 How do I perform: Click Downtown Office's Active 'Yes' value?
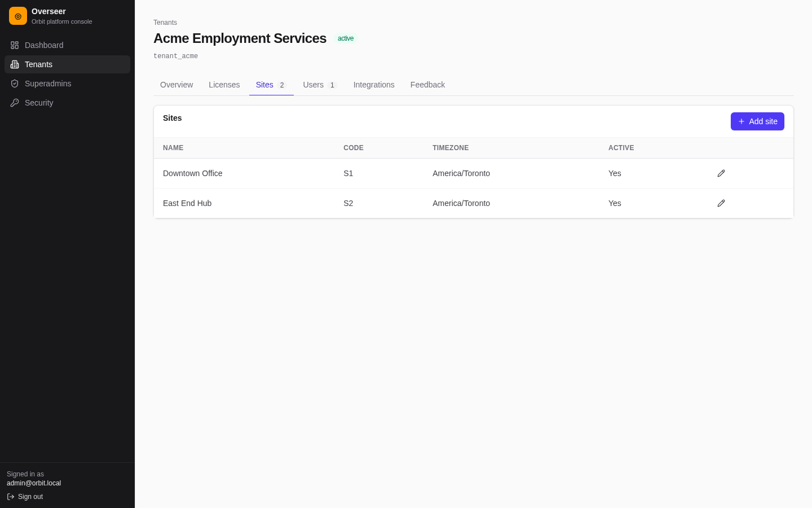click(615, 173)
